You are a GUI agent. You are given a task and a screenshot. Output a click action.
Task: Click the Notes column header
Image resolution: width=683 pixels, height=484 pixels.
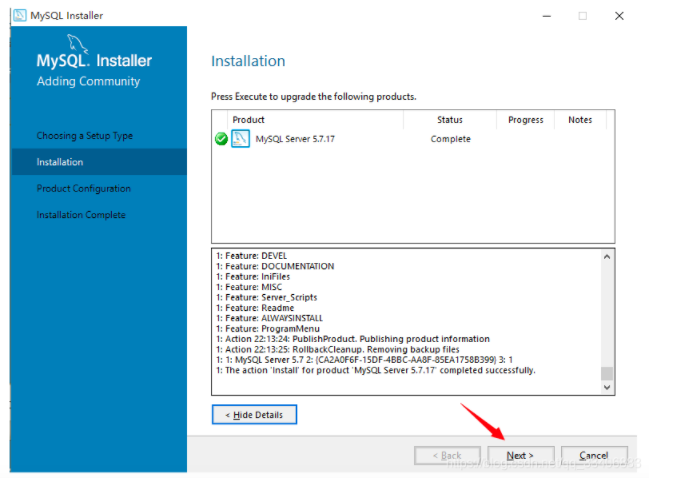[580, 120]
